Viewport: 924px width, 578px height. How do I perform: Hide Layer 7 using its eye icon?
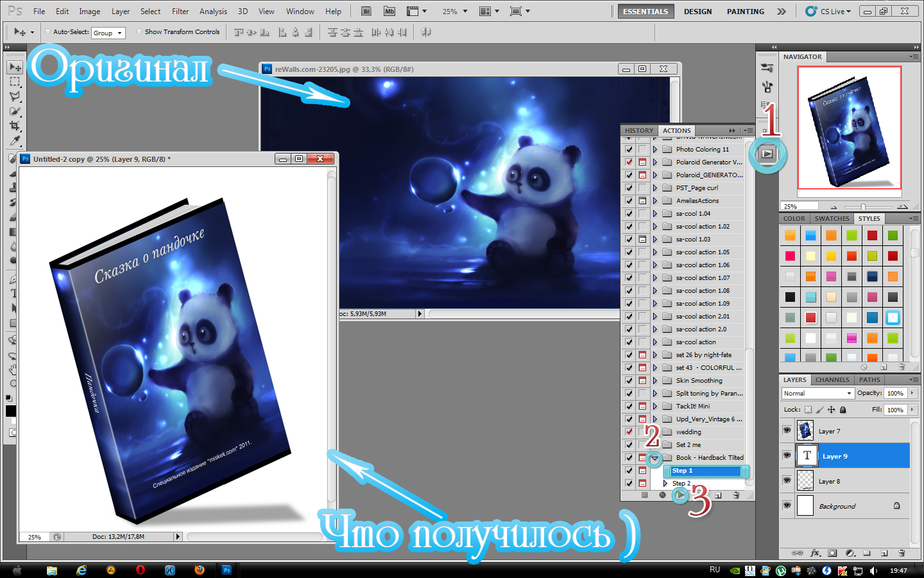(787, 431)
